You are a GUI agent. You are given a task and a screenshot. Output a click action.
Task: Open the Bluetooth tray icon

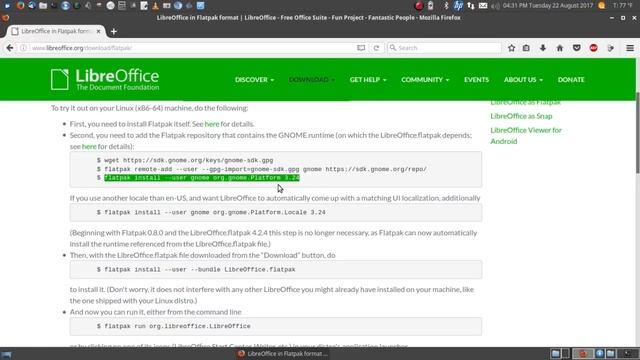click(446, 6)
